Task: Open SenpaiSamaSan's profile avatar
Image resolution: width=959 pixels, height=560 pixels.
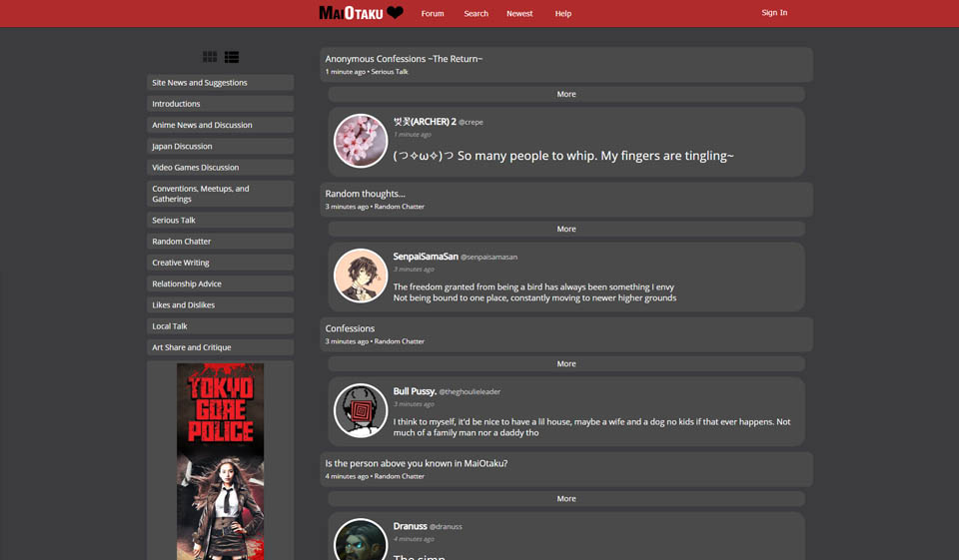Action: (360, 276)
